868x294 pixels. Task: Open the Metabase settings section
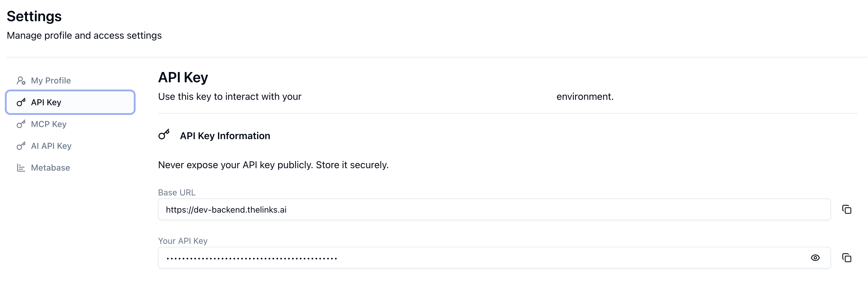(x=51, y=168)
